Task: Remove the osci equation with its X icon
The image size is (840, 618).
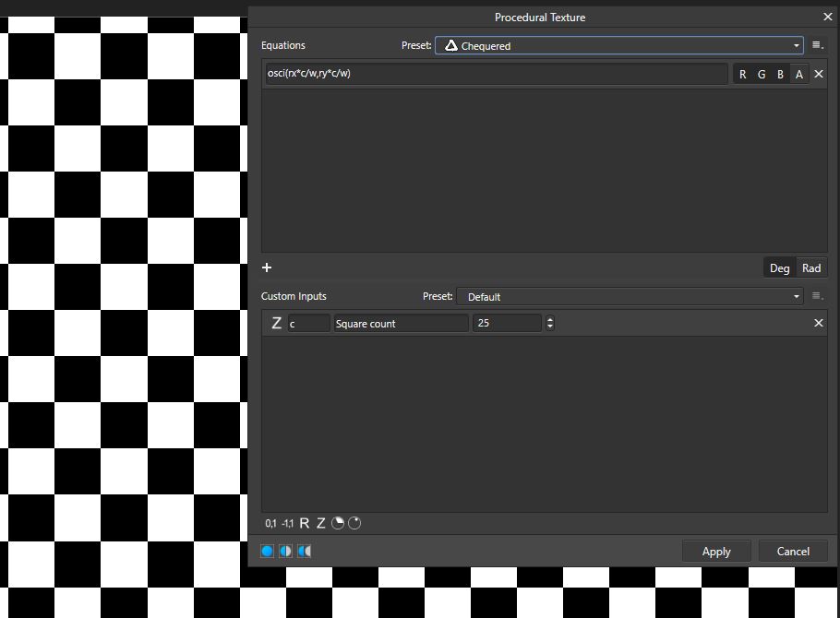Action: coord(819,75)
